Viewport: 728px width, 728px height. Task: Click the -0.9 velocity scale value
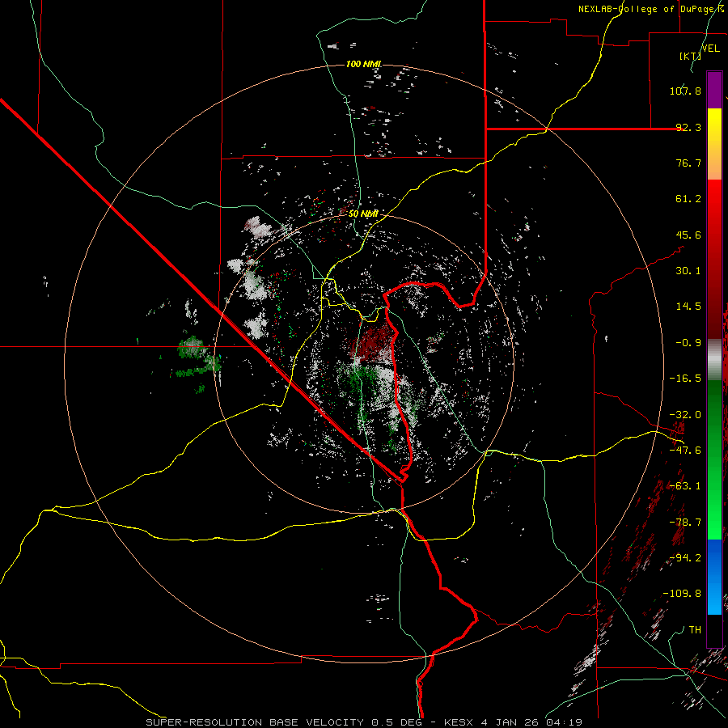coord(688,343)
